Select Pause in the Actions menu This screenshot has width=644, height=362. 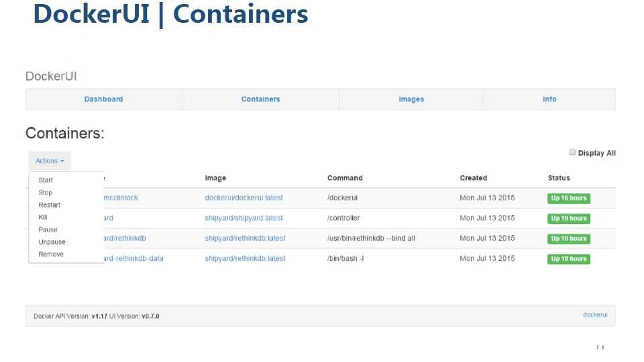48,229
